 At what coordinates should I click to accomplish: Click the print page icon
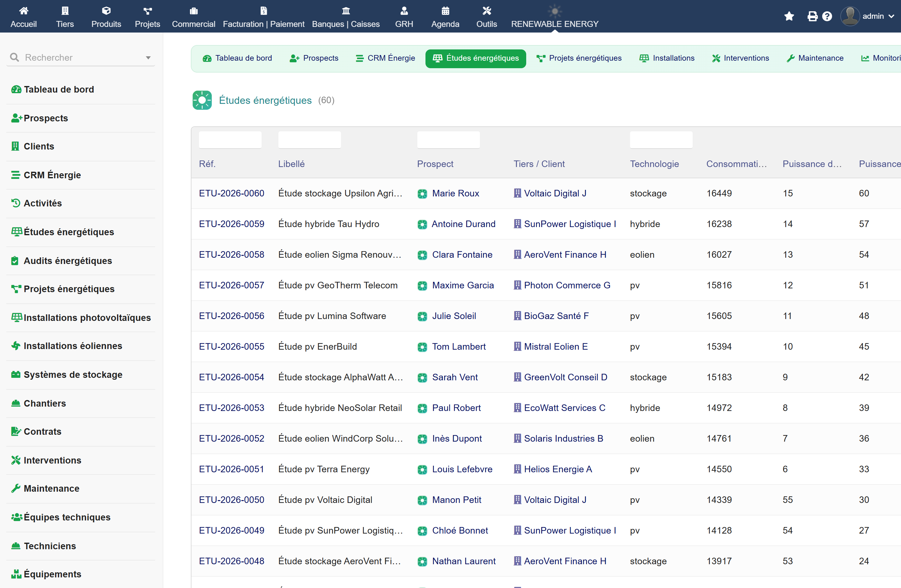812,16
